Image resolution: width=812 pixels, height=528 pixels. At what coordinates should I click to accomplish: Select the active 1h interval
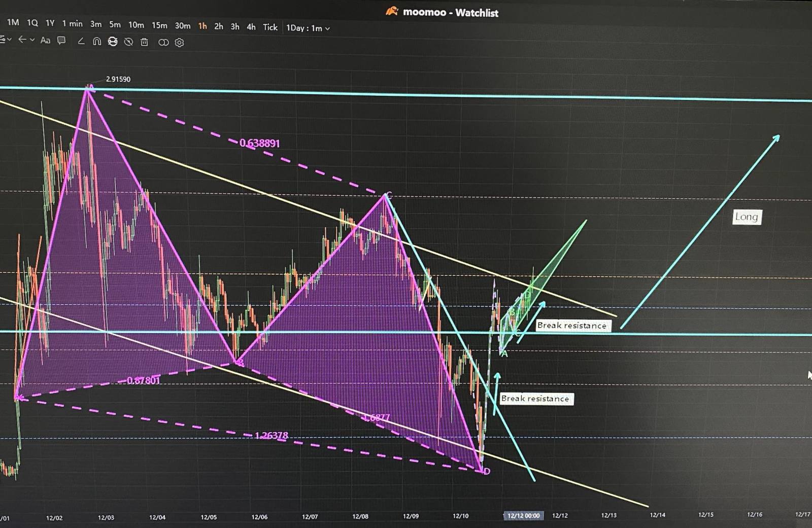[202, 26]
